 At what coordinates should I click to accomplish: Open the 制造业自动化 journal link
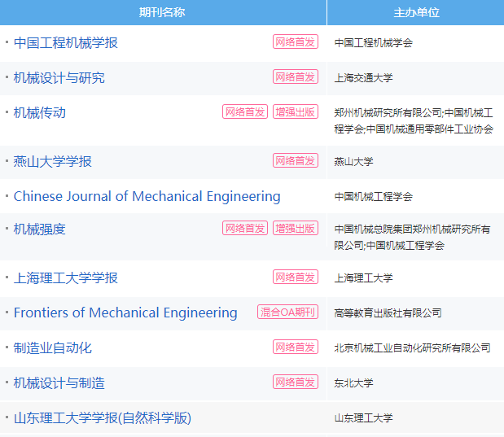(x=52, y=348)
